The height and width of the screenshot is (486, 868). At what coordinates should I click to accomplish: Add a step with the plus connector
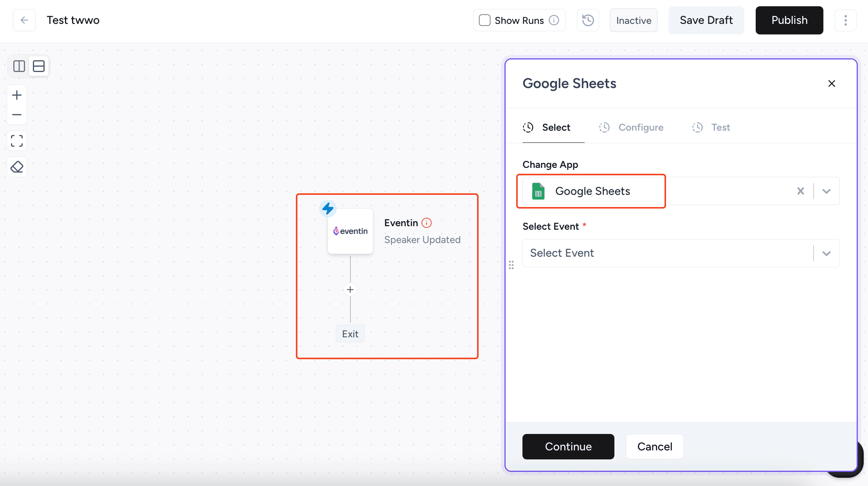point(350,290)
